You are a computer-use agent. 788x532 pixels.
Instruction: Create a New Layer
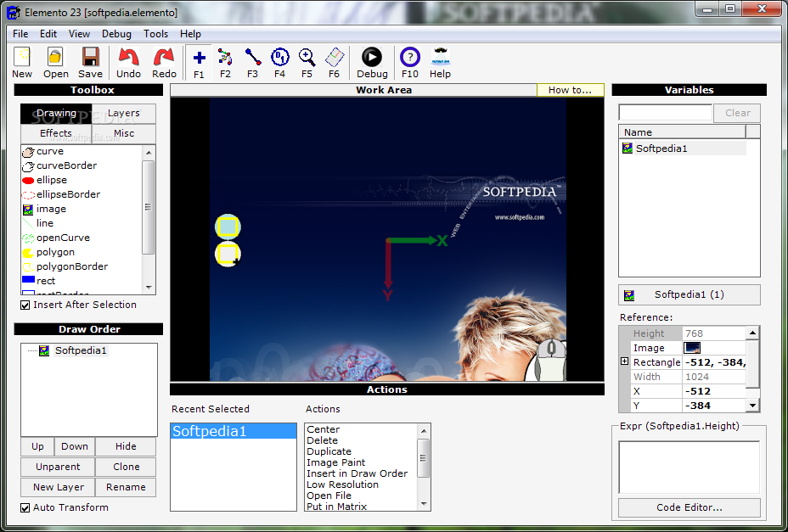[x=59, y=487]
